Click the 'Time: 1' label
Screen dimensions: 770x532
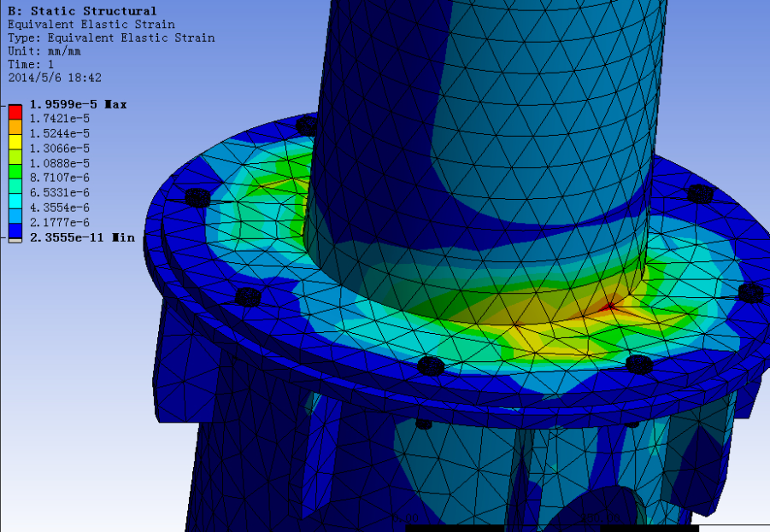click(31, 64)
